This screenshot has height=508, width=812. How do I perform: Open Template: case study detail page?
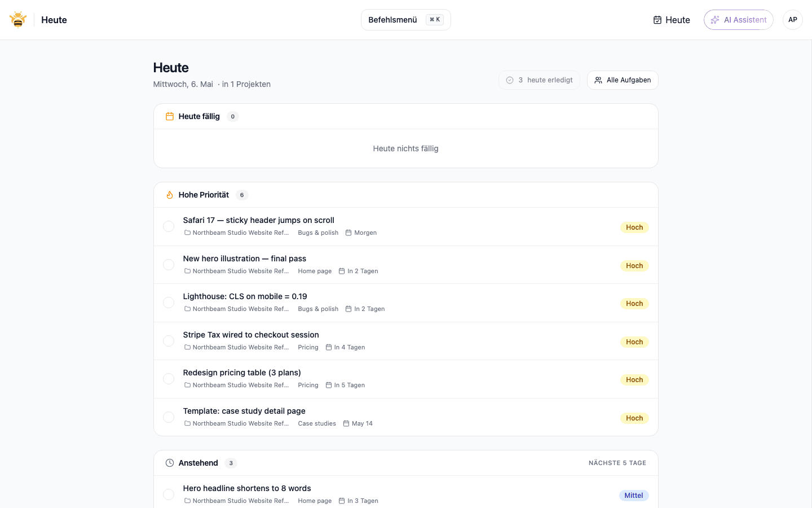(244, 411)
